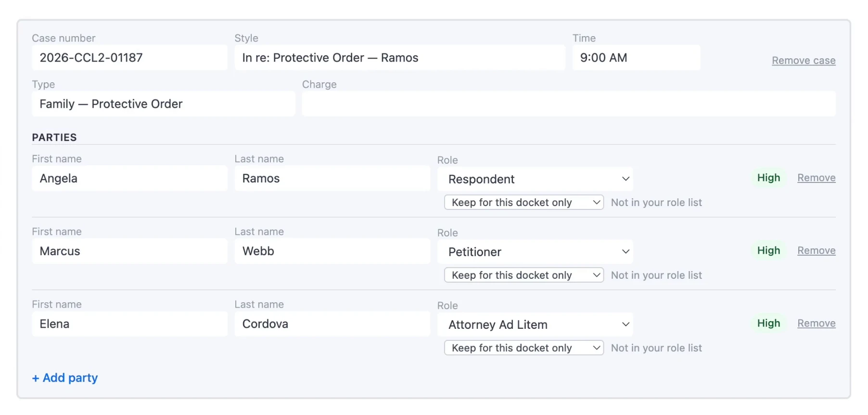The width and height of the screenshot is (868, 415).
Task: Open the Respondent role dropdown
Action: coord(535,179)
